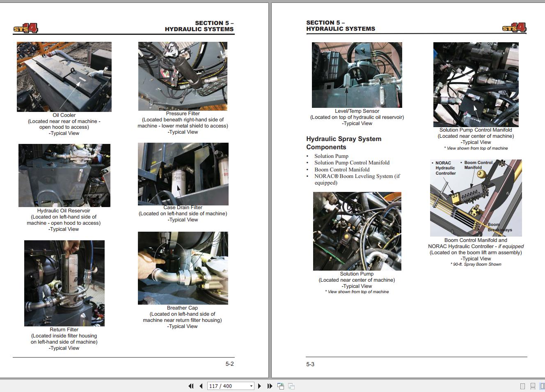Click the Solution Pump photo
The image size is (545, 392).
(357, 231)
